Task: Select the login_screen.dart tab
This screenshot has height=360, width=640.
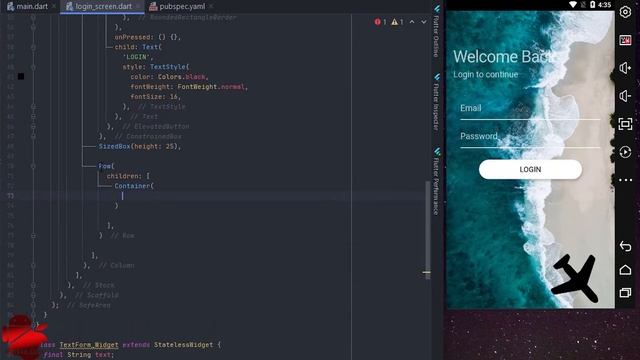Action: (103, 6)
